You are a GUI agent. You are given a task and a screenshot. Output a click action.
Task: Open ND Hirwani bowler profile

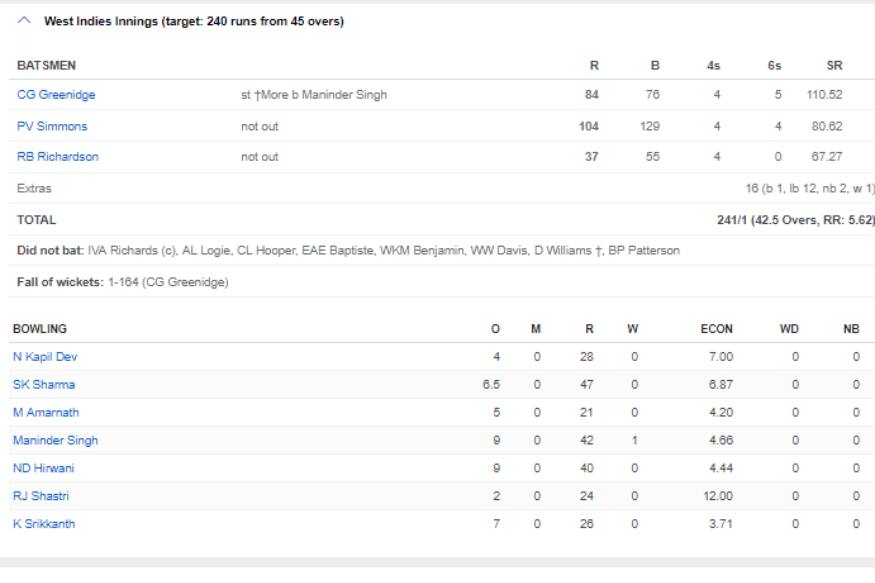(43, 468)
